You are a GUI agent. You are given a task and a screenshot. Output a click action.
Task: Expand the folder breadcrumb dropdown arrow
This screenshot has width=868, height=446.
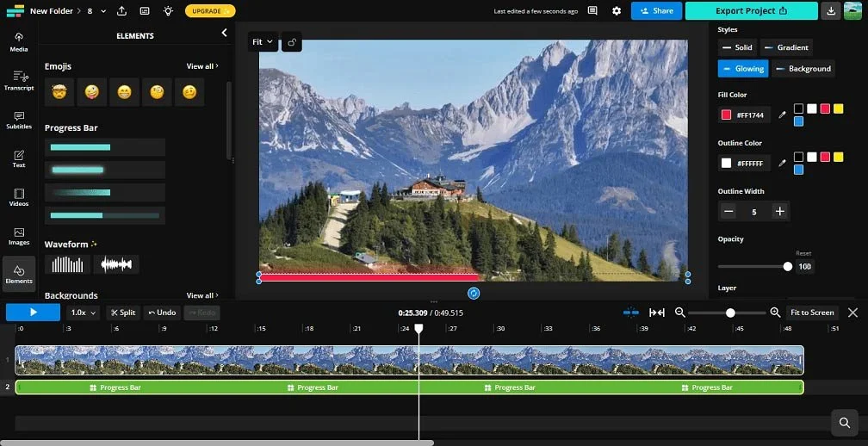click(x=103, y=10)
